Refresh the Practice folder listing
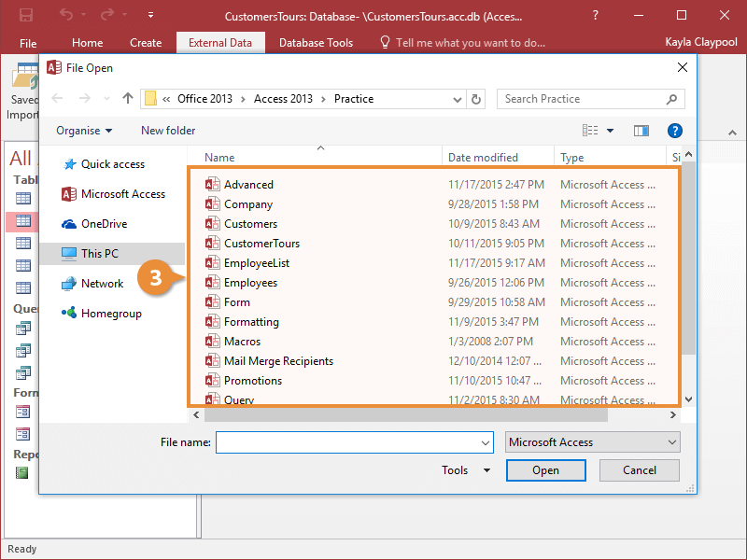This screenshot has width=747, height=560. click(477, 99)
